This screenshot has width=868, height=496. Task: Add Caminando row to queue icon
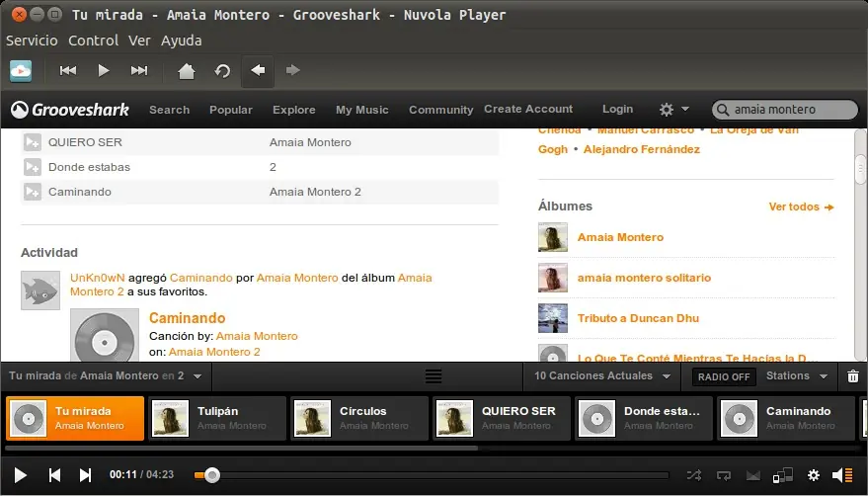33,192
